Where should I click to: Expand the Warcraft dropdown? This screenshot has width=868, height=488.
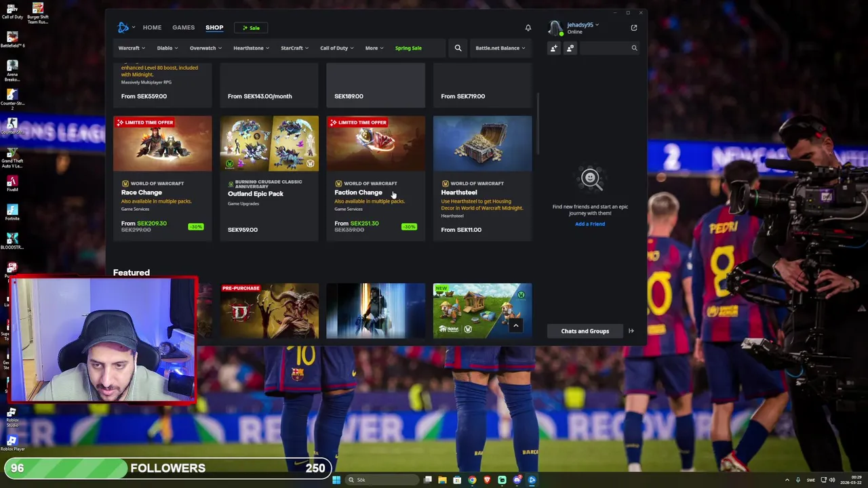pos(131,48)
